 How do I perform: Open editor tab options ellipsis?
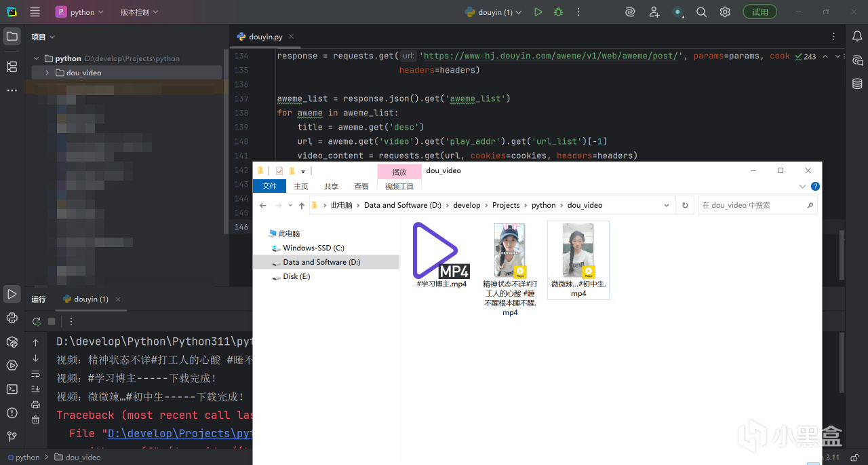834,37
